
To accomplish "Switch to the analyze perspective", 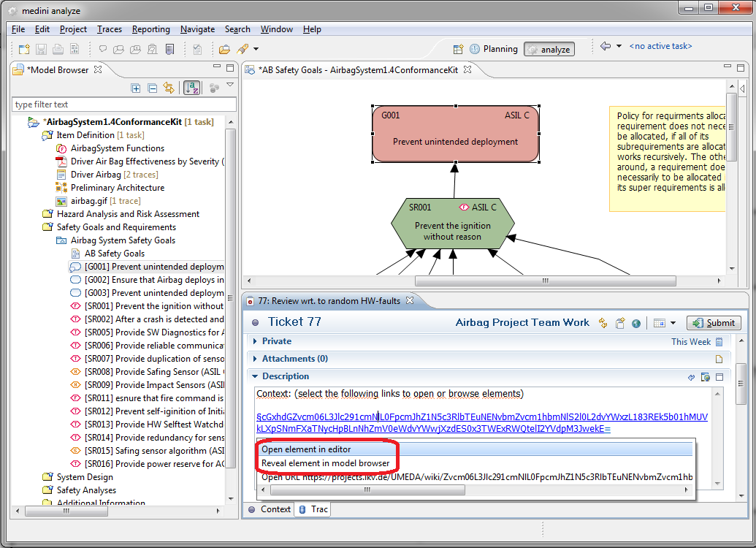I will 549,49.
